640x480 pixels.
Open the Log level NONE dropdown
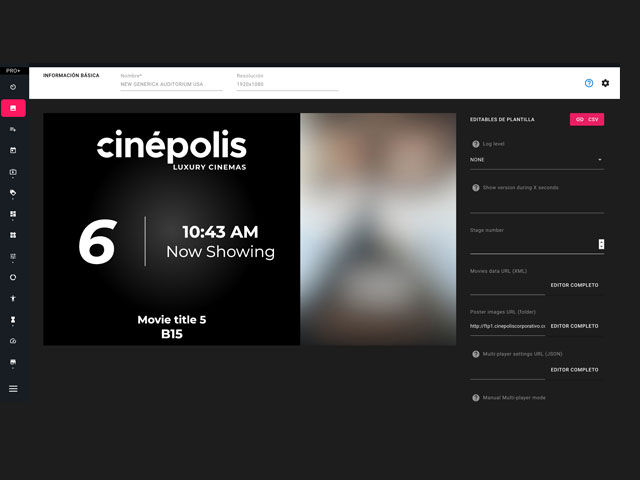click(x=537, y=160)
